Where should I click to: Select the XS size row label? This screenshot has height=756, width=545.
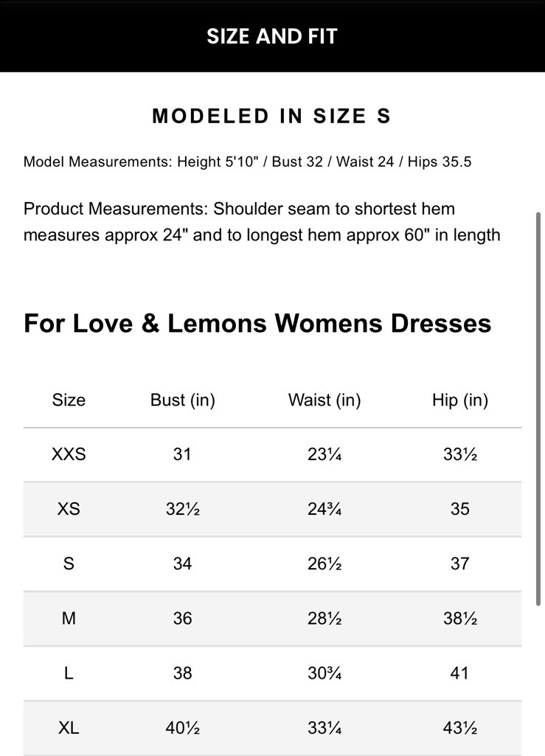coord(69,509)
